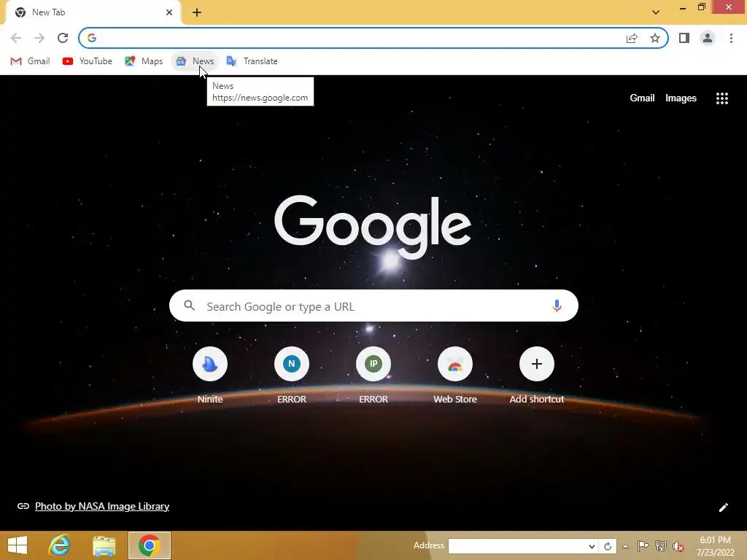Open the Web Store shortcut
This screenshot has height=560, width=747.
(455, 376)
